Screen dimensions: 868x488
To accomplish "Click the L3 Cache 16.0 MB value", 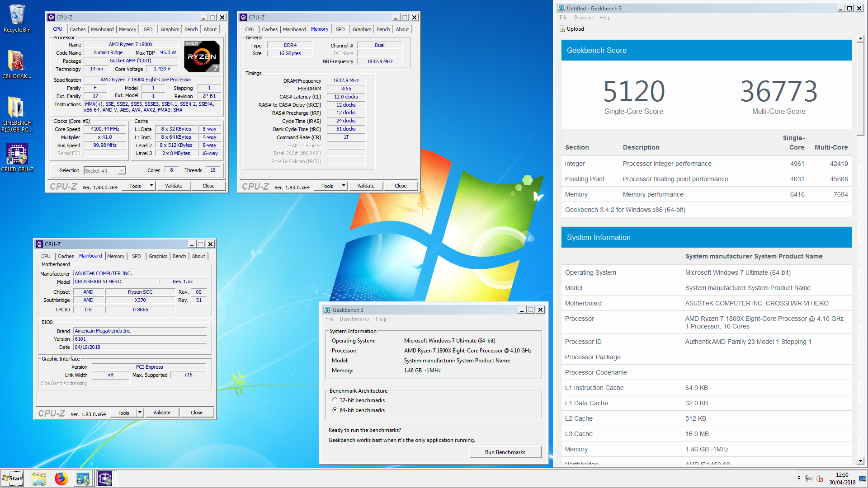I will (x=697, y=434).
